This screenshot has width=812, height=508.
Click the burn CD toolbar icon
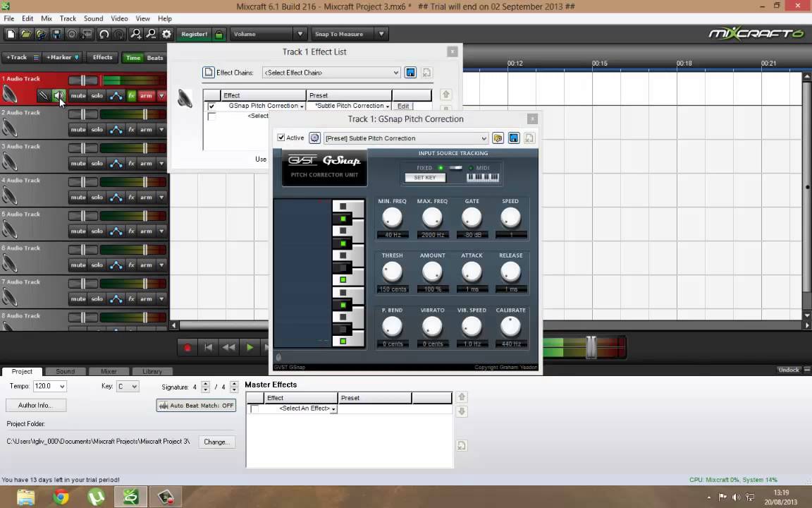coord(72,34)
